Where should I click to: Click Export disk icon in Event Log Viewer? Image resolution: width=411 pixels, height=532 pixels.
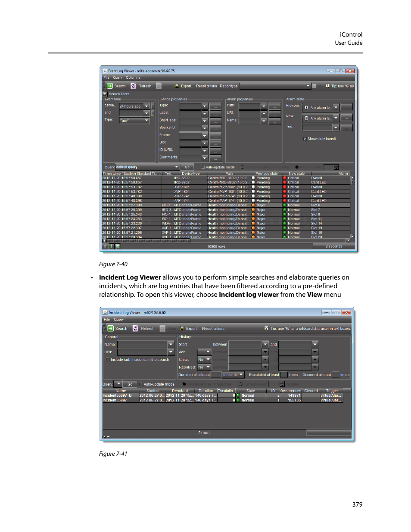(177, 86)
